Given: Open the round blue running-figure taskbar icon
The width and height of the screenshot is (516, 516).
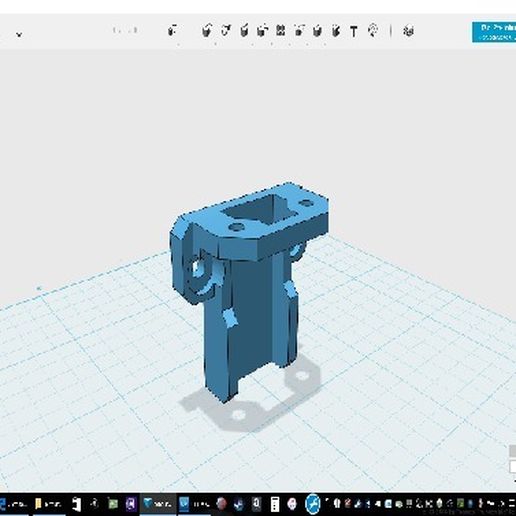Looking at the screenshot, I should pyautogui.click(x=313, y=504).
